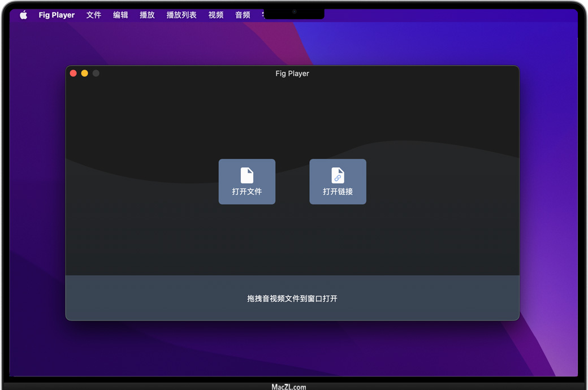This screenshot has height=390, width=588.
Task: Open the Fig Player application menu
Action: pos(57,15)
